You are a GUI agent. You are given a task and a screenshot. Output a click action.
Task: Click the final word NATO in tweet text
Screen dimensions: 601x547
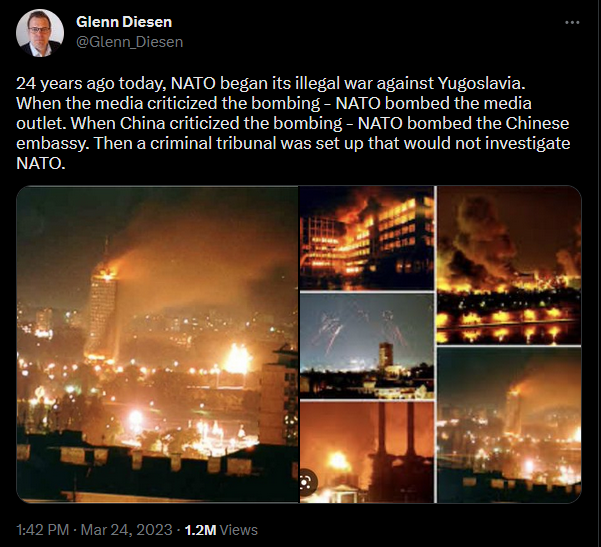click(40, 163)
